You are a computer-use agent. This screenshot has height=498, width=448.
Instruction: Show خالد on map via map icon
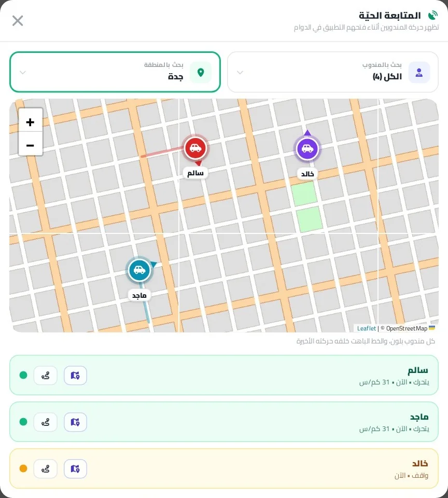[75, 469]
